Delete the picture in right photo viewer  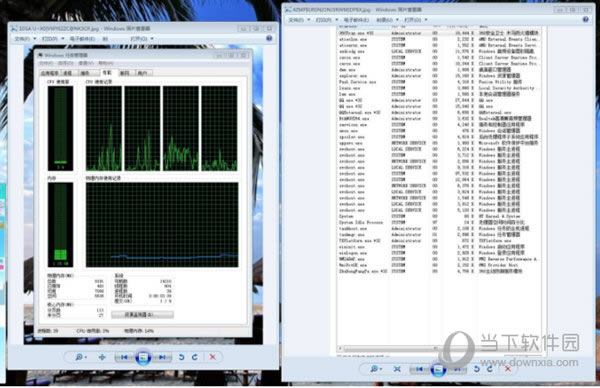point(508,369)
